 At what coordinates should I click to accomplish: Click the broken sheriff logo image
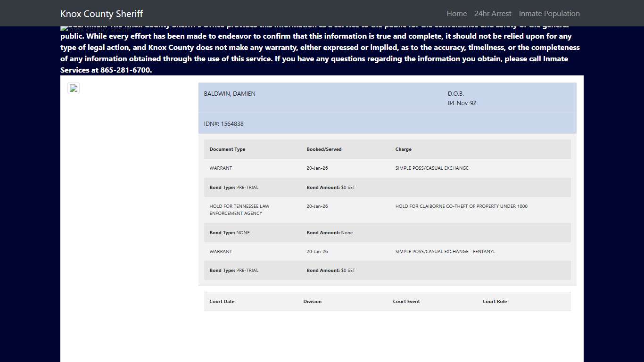pyautogui.click(x=65, y=29)
